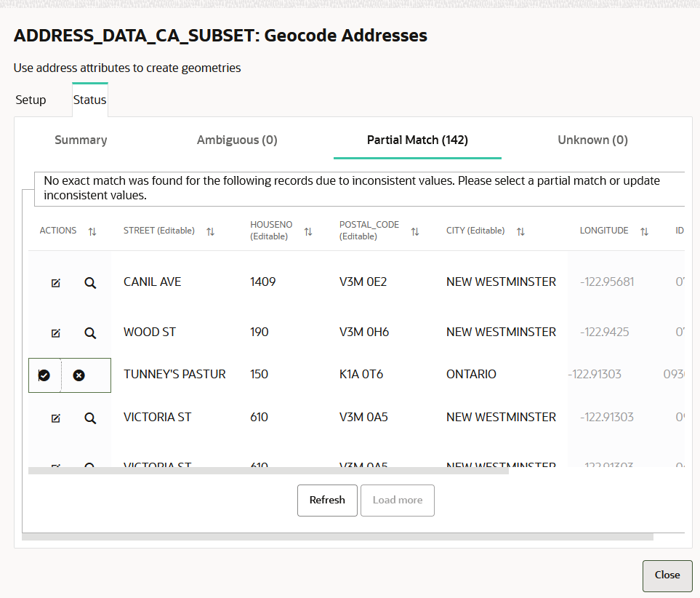Sort the ACTIONS column
The image size is (700, 598).
92,231
